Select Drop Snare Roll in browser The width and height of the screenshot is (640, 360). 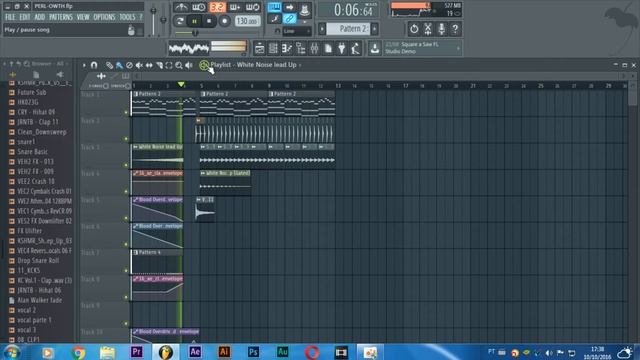click(x=38, y=260)
